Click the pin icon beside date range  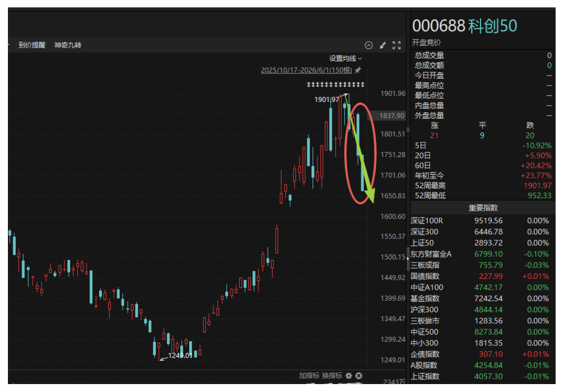point(358,70)
